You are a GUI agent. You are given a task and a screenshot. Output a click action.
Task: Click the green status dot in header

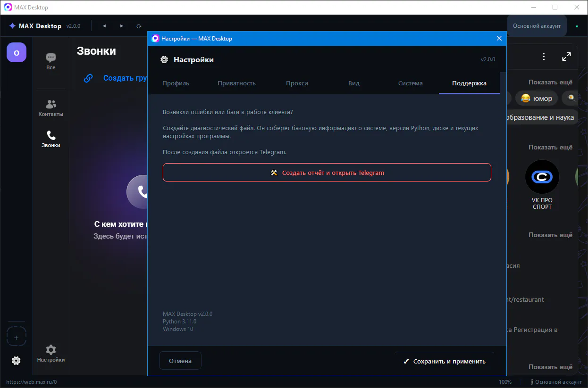[x=577, y=26]
